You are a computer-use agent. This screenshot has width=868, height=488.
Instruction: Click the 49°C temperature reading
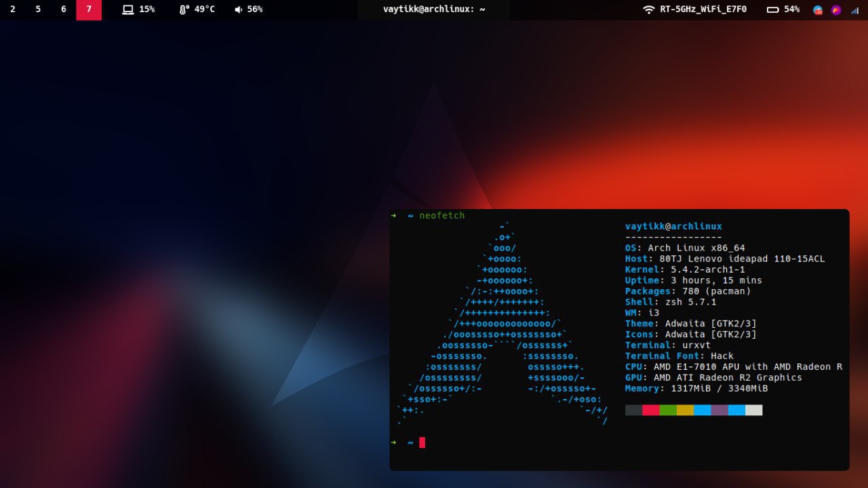(x=204, y=10)
